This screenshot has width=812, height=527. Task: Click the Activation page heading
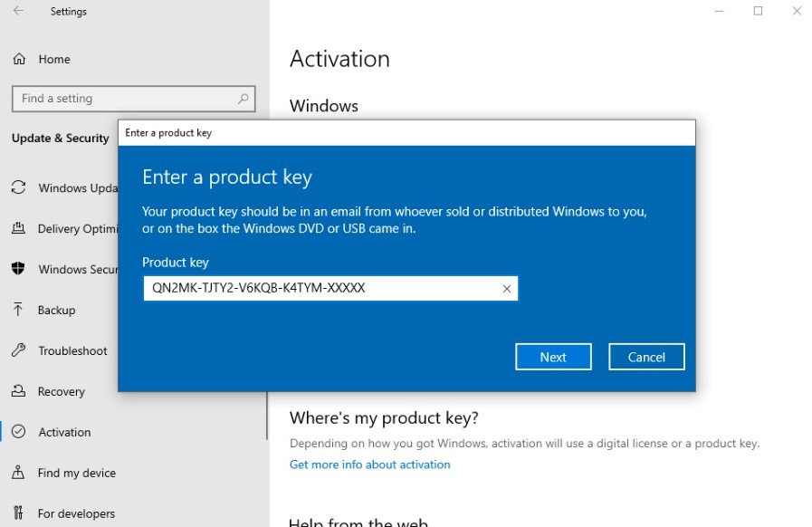[x=339, y=59]
